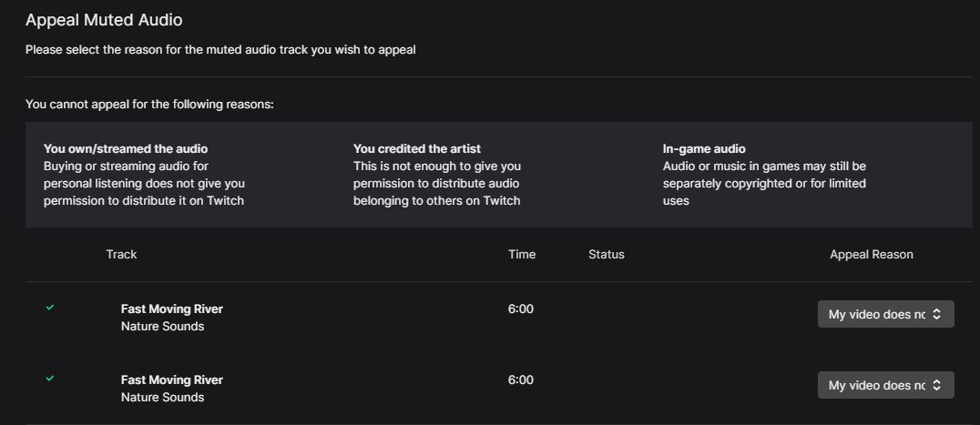This screenshot has height=425, width=980.
Task: Click the "You credited the artist" heading
Action: pos(417,148)
